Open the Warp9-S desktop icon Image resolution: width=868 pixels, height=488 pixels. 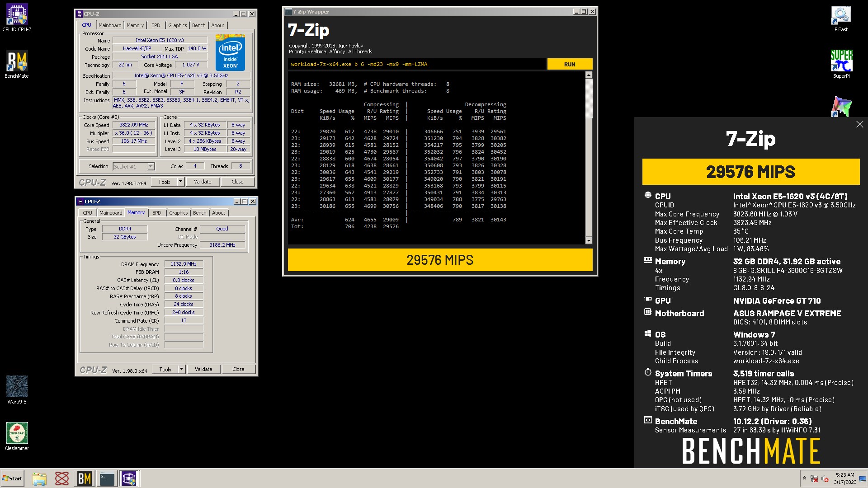click(x=17, y=390)
